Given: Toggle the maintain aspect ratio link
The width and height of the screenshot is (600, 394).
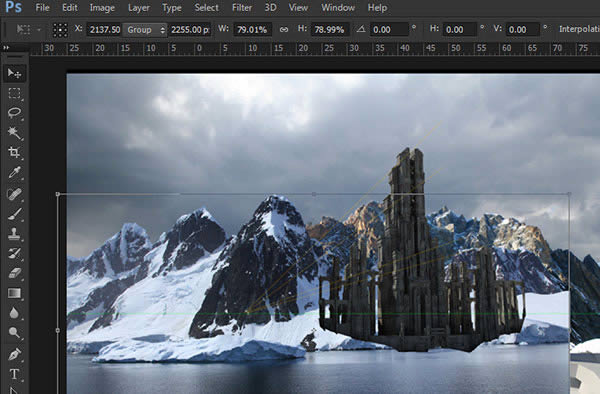Looking at the screenshot, I should coord(284,29).
